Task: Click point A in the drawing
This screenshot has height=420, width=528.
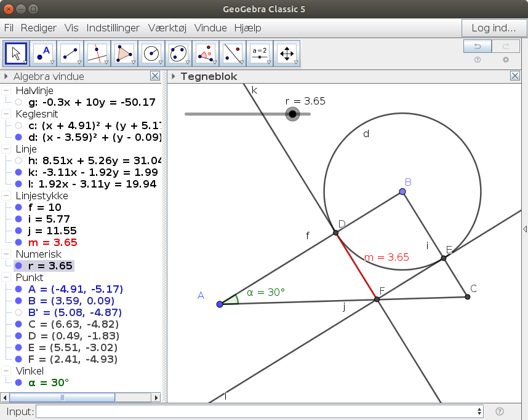Action: point(220,304)
